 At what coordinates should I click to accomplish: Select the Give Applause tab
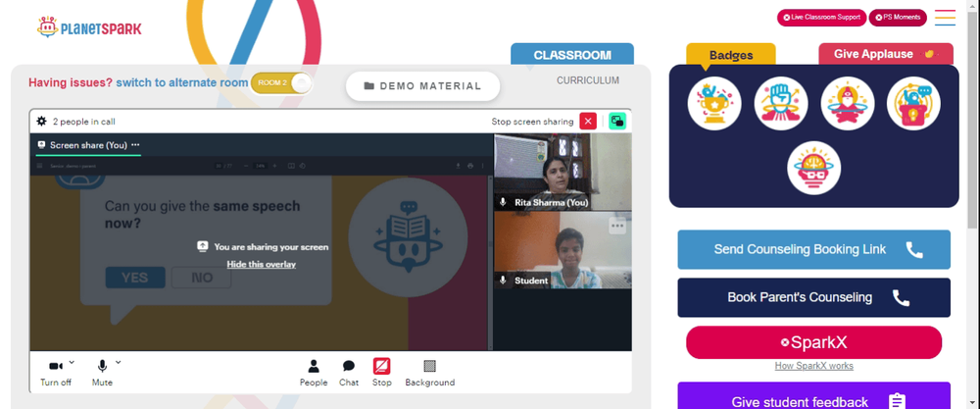[x=886, y=54]
